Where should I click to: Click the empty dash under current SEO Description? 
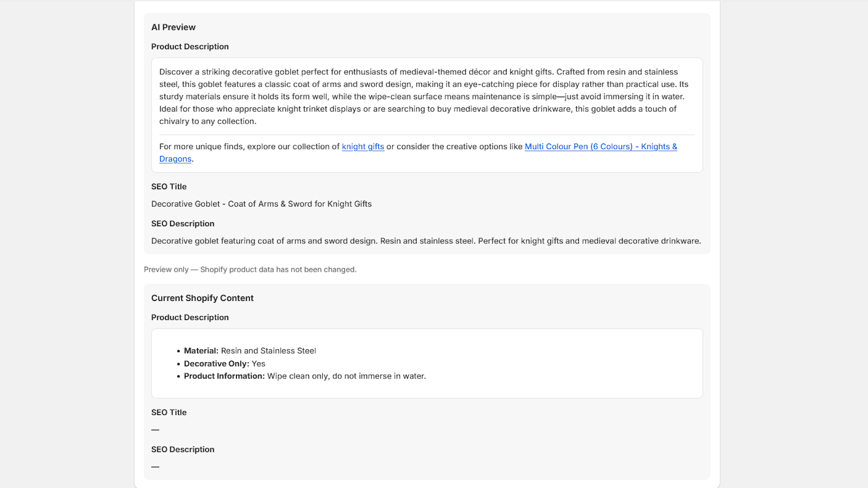pos(155,466)
